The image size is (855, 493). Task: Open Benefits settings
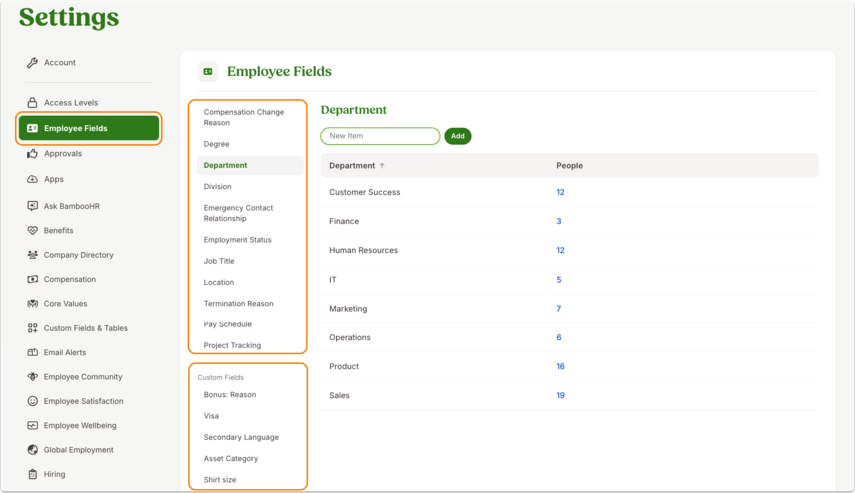pyautogui.click(x=58, y=231)
